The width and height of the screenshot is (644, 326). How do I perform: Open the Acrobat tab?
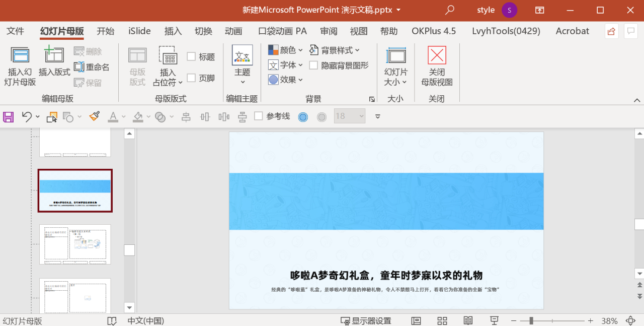tap(572, 31)
